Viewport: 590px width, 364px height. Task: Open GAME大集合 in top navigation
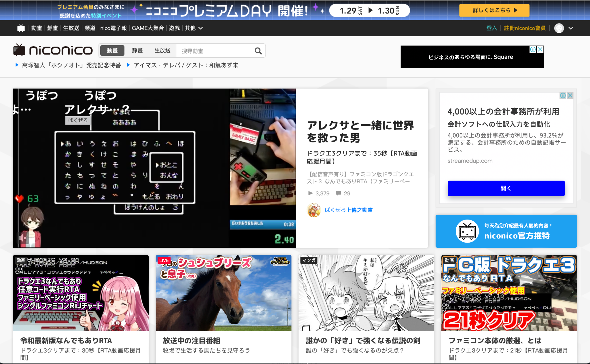pos(147,28)
